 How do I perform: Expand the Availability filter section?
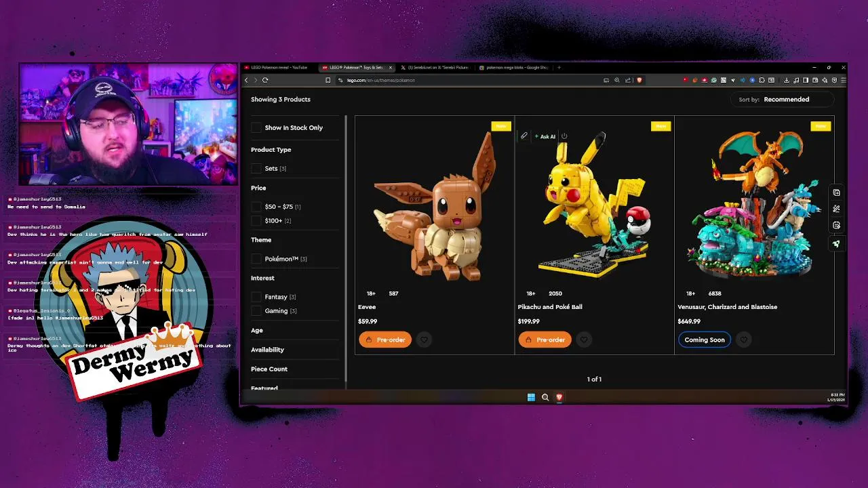(295, 350)
